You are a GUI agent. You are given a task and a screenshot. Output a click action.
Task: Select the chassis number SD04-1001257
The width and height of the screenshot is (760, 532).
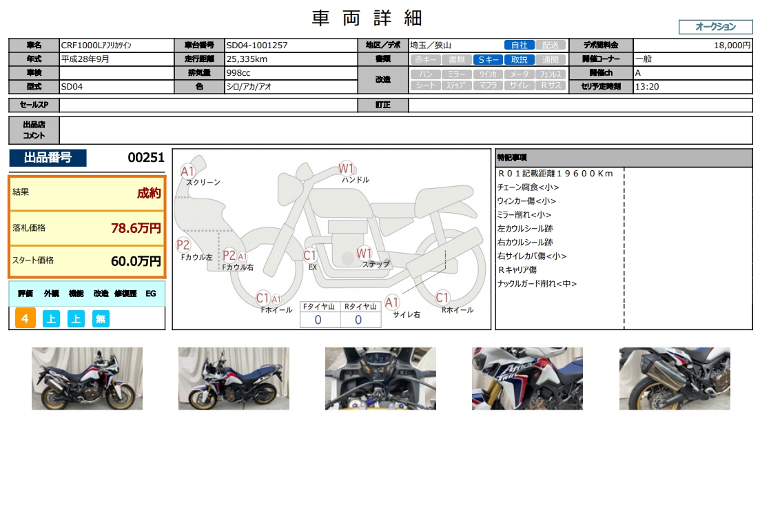(257, 45)
